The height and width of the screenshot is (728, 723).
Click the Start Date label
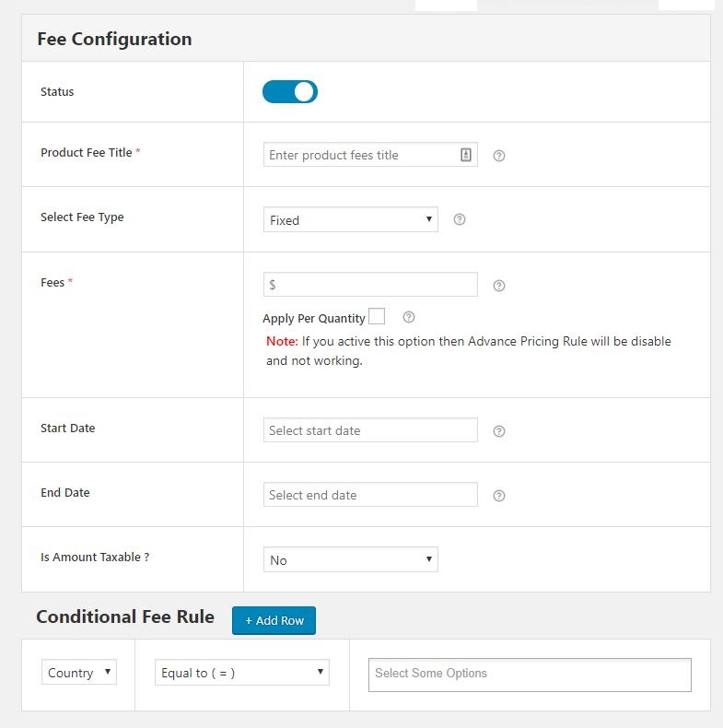(68, 429)
